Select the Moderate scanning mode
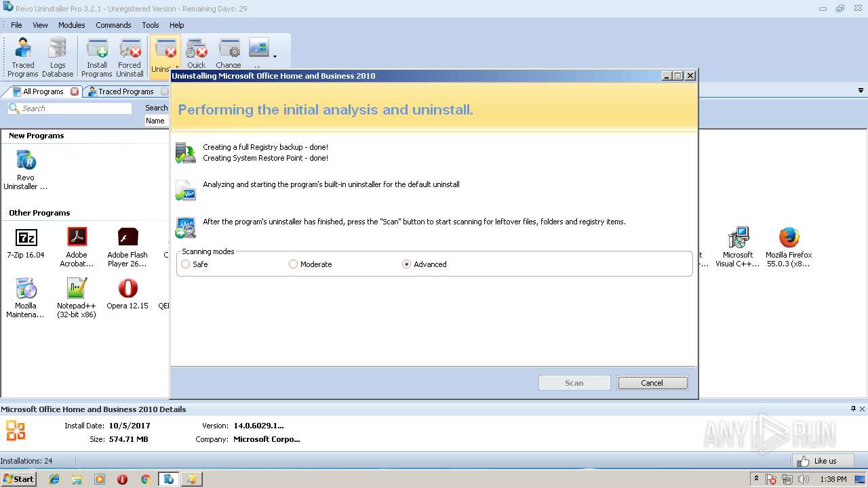Screen dimensions: 868x488 (x=311, y=264)
